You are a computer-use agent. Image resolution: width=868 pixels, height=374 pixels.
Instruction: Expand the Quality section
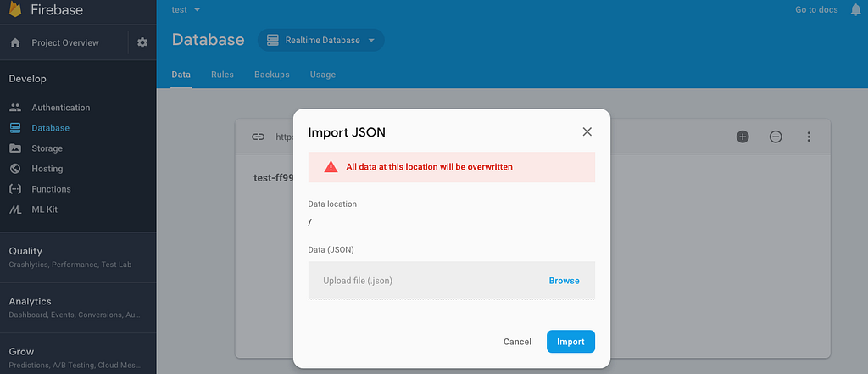point(25,251)
